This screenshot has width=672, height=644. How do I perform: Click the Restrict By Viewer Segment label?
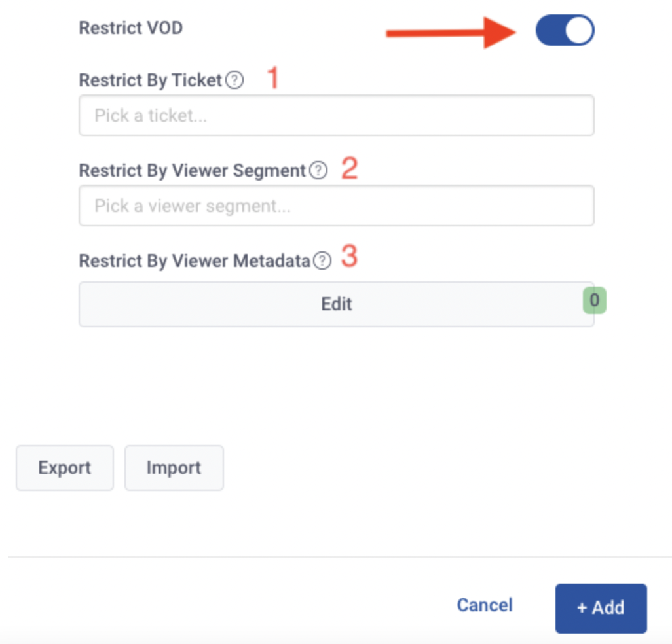coord(193,170)
